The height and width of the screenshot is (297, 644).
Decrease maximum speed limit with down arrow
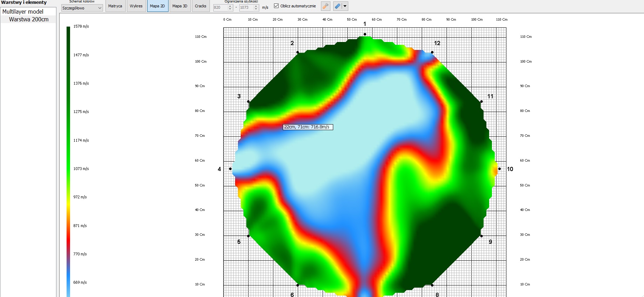[256, 9]
